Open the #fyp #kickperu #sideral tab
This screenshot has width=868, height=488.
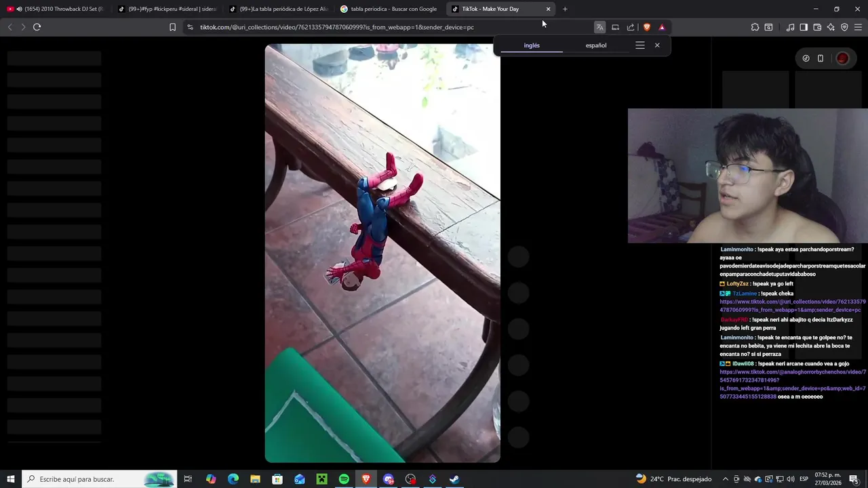pos(167,9)
